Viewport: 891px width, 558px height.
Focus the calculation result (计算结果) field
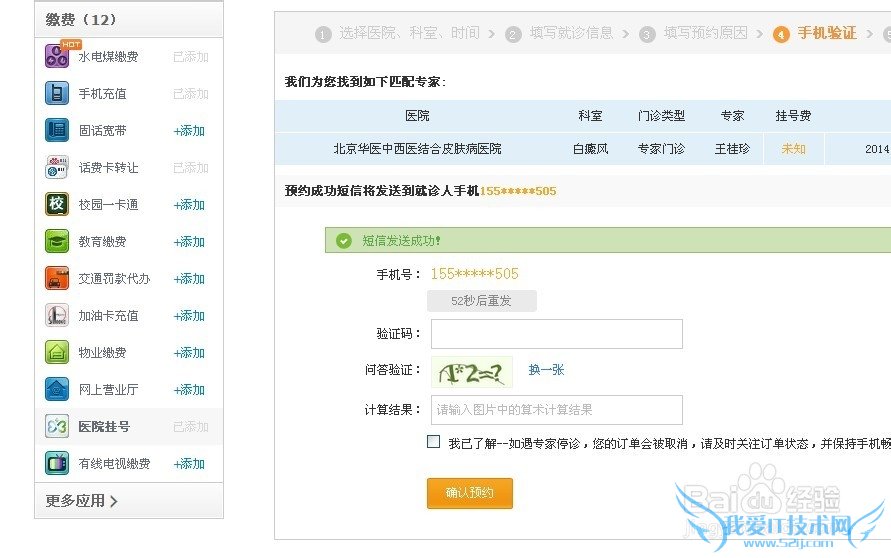[x=556, y=410]
